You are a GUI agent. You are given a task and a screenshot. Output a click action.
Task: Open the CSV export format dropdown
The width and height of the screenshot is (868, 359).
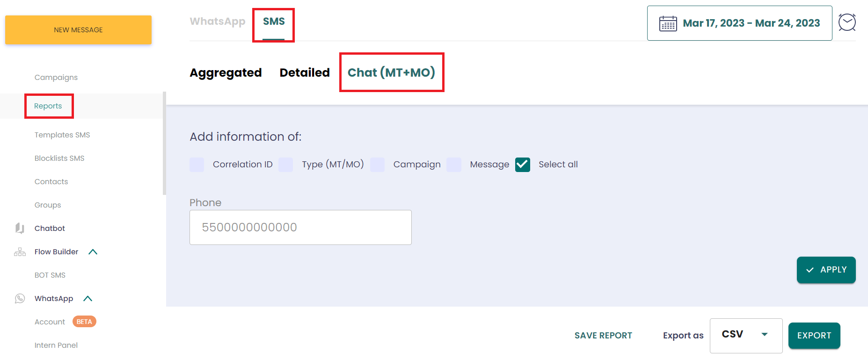[x=746, y=335]
